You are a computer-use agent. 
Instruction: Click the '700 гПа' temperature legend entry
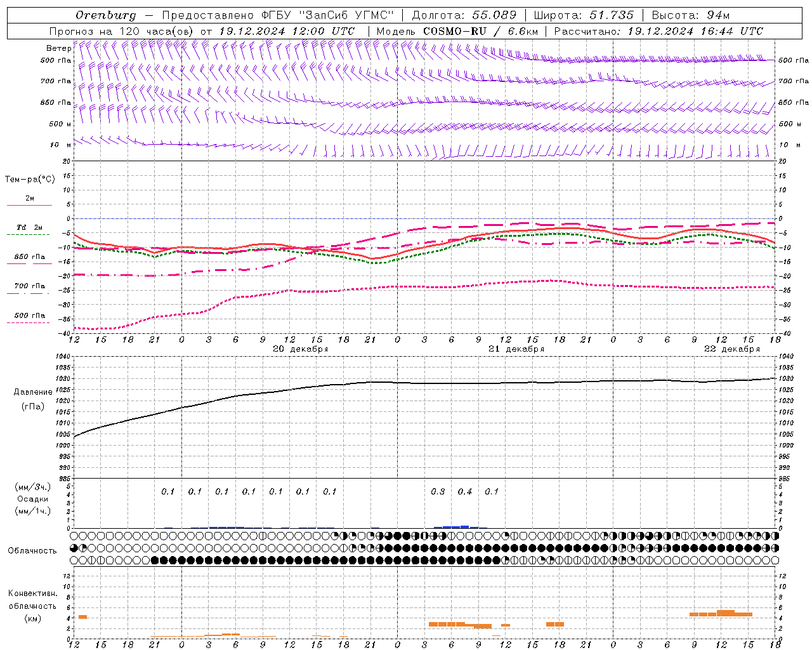30,286
